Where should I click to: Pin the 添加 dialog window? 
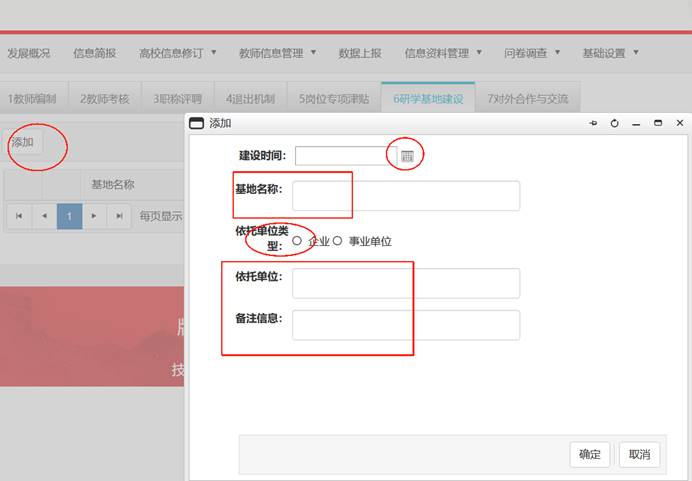click(x=593, y=123)
